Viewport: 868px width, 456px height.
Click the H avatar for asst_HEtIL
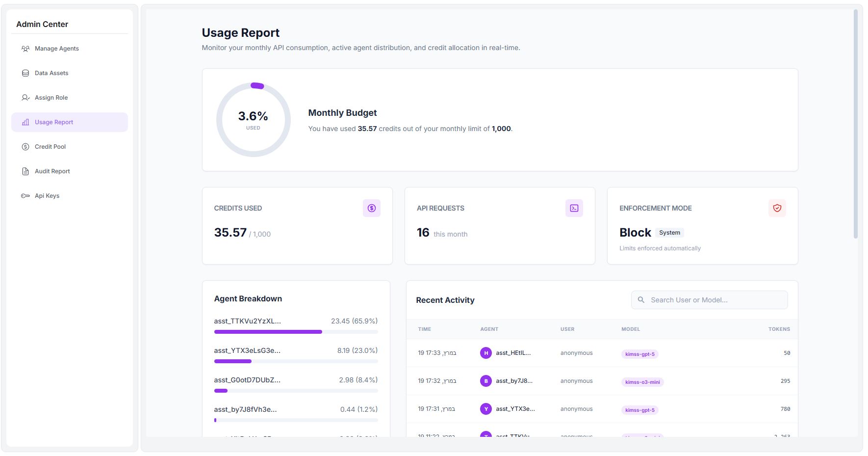[x=485, y=352]
